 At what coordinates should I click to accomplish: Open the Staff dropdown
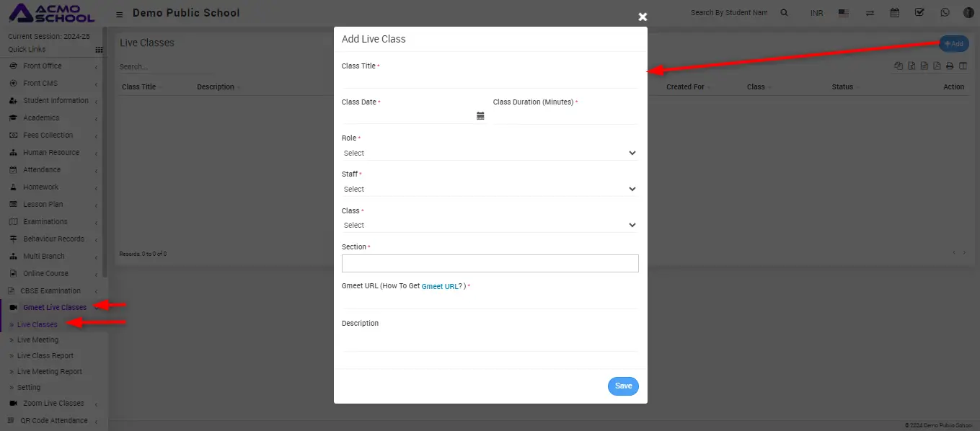(x=489, y=189)
